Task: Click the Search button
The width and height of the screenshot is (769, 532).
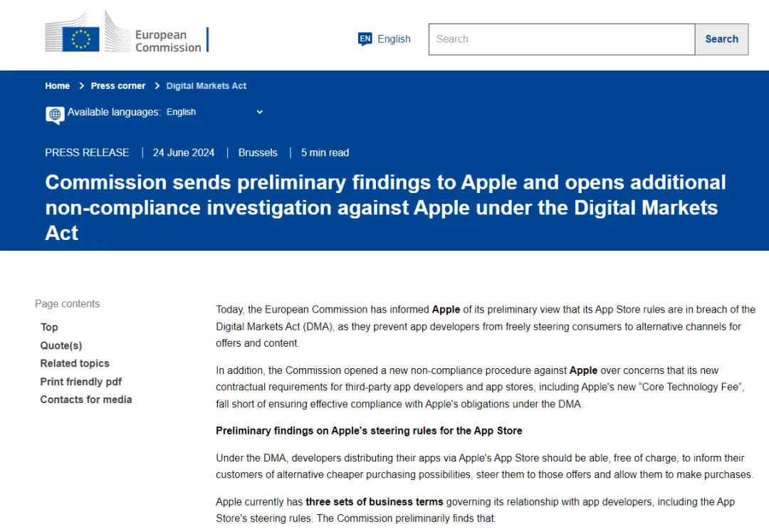Action: click(x=721, y=39)
